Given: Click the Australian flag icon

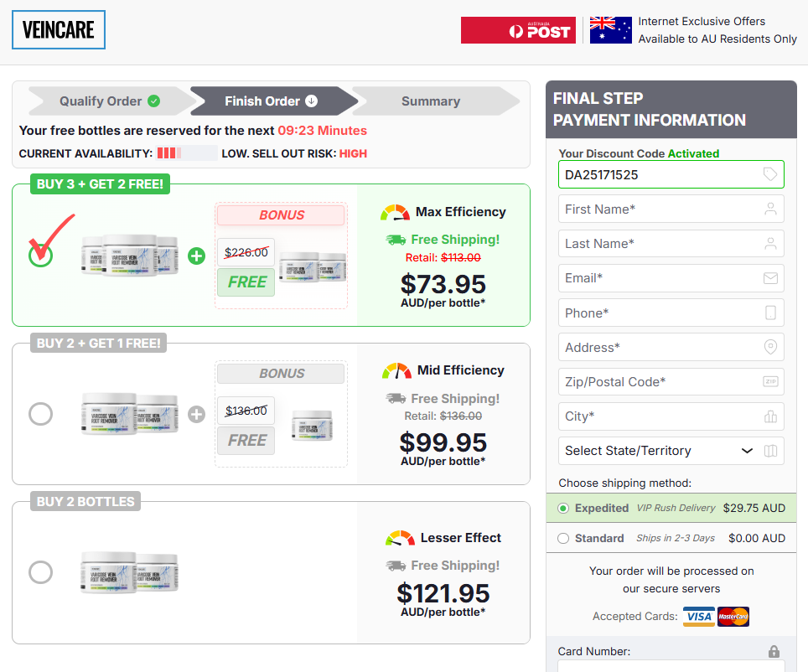Looking at the screenshot, I should (x=610, y=30).
